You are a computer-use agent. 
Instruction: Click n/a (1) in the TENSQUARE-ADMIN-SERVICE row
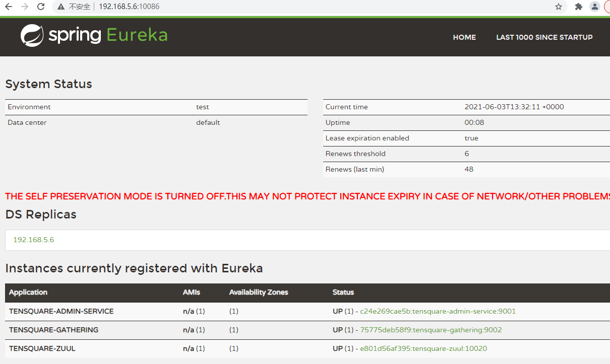point(194,311)
